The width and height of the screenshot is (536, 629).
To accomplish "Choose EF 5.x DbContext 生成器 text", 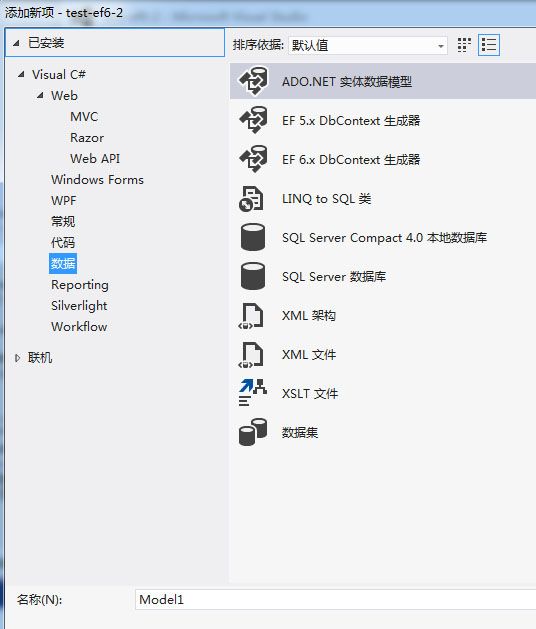I will 351,120.
